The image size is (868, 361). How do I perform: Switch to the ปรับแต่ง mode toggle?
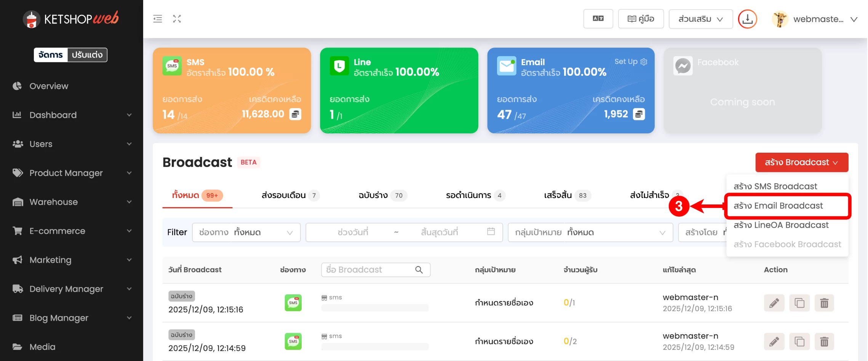[87, 55]
